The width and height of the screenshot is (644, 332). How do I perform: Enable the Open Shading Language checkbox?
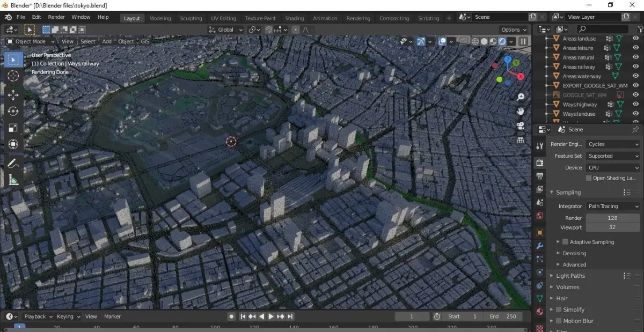click(589, 178)
